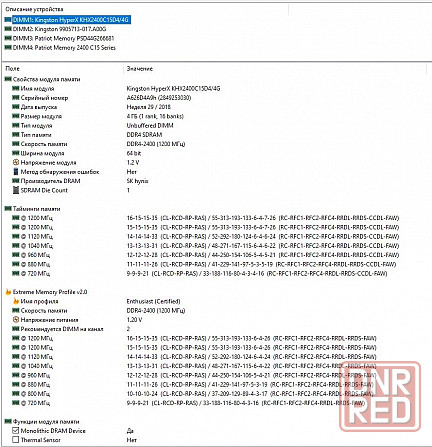Viewport: 432px width, 447px height.
Task: Click icon next to Дата выпуска
Action: (x=16, y=107)
